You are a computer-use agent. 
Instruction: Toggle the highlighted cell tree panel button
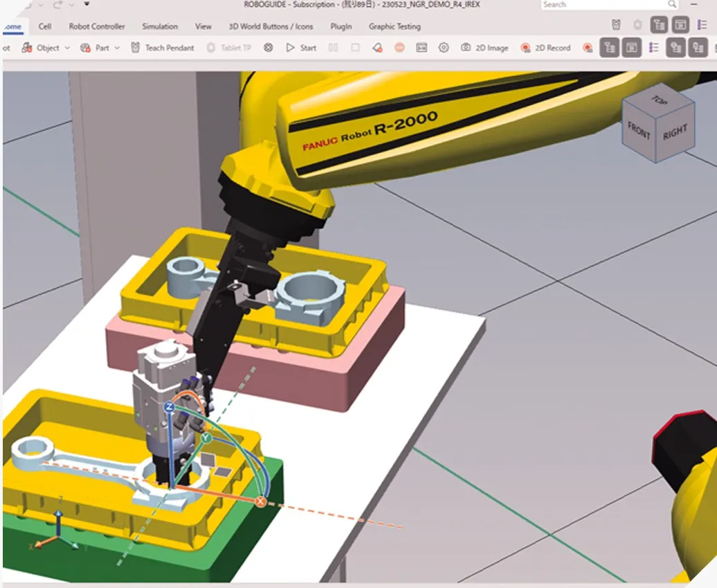(609, 48)
